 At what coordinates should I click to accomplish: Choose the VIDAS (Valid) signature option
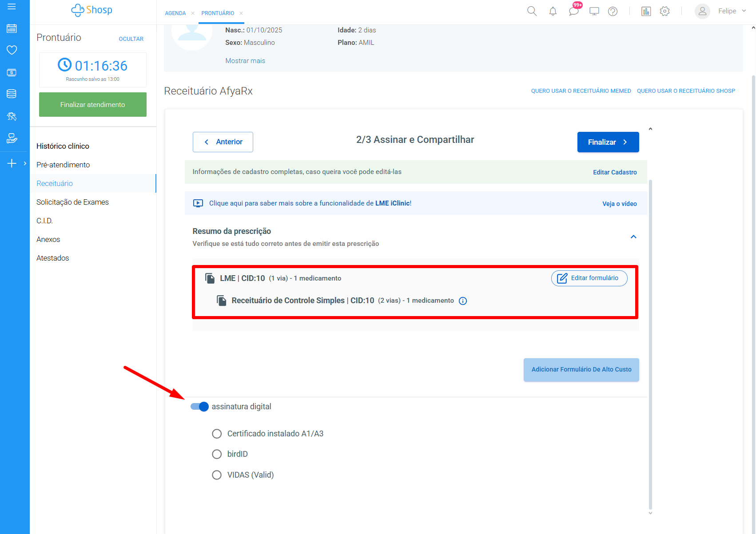pos(217,475)
